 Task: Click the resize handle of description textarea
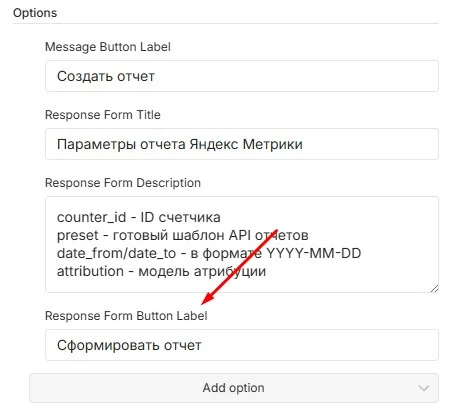pos(434,289)
